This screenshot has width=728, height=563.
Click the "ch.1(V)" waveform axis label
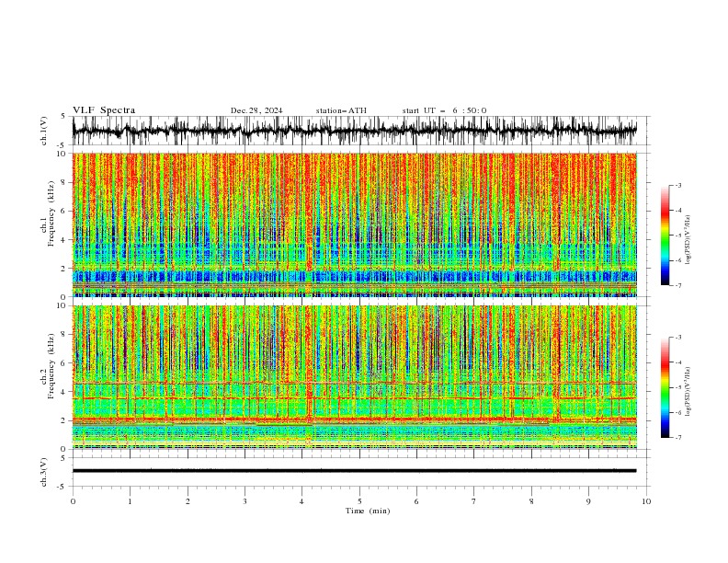tap(44, 131)
